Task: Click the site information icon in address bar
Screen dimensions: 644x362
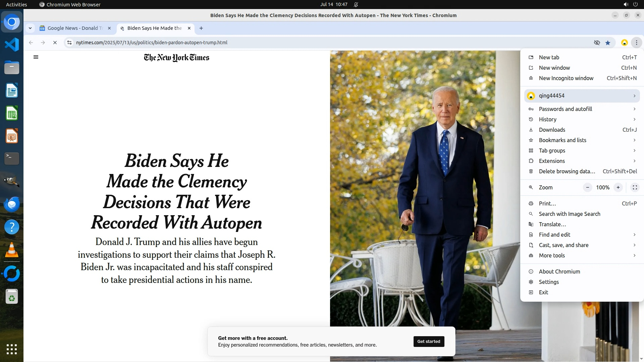Action: point(69,43)
